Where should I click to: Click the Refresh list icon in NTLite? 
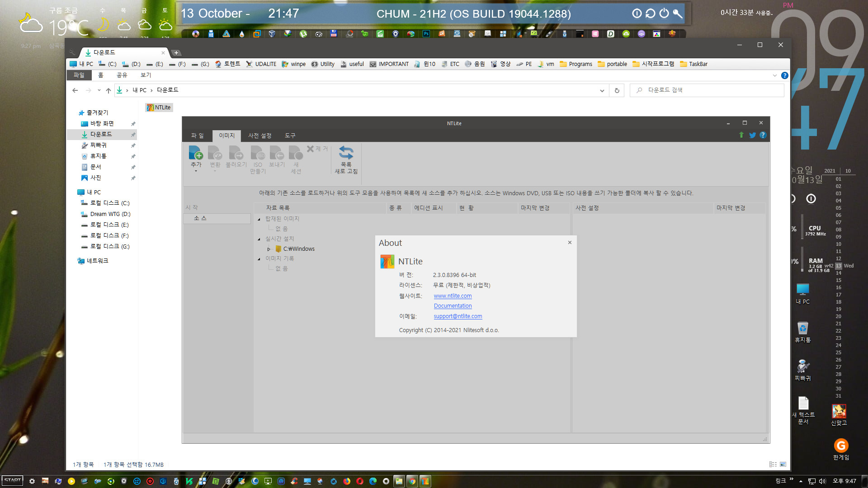point(346,152)
